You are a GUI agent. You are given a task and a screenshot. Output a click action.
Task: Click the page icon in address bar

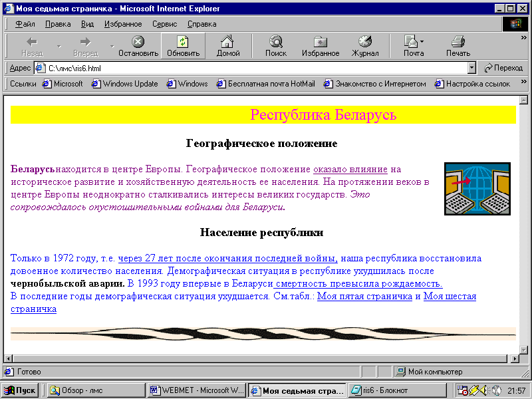tap(41, 68)
